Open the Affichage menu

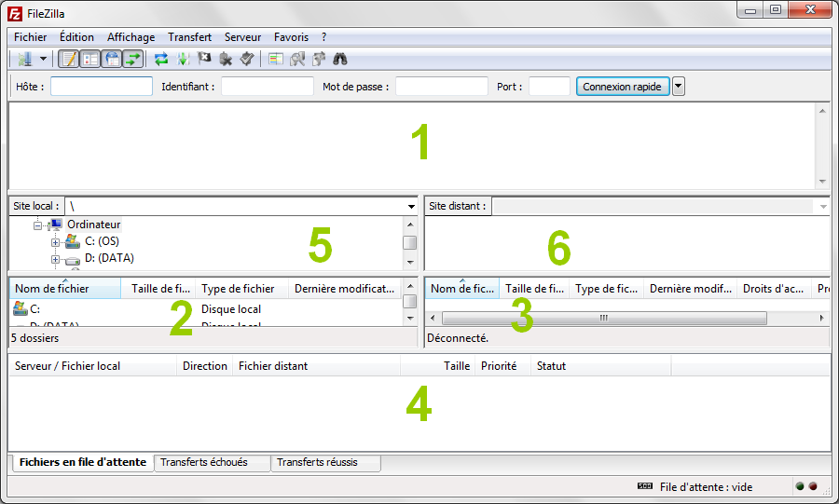pyautogui.click(x=131, y=37)
